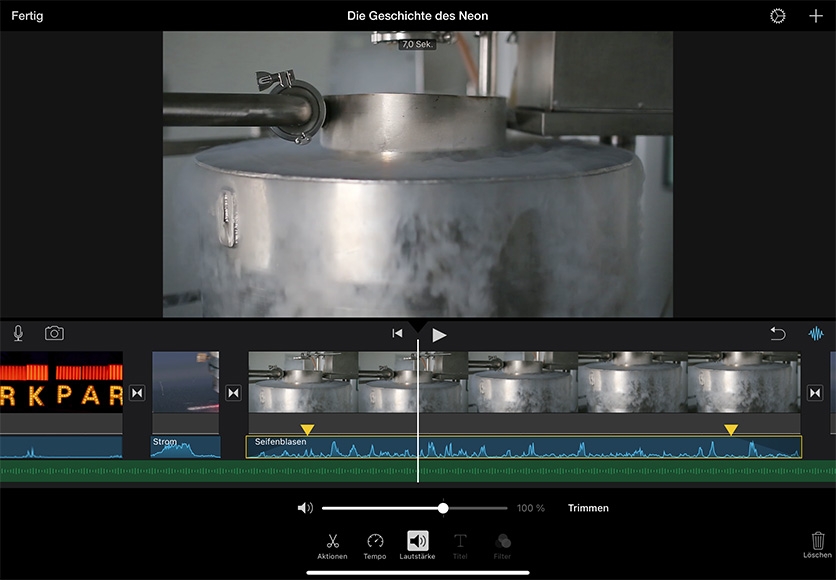Open transition at the end of the tank clip
The width and height of the screenshot is (836, 580).
815,393
